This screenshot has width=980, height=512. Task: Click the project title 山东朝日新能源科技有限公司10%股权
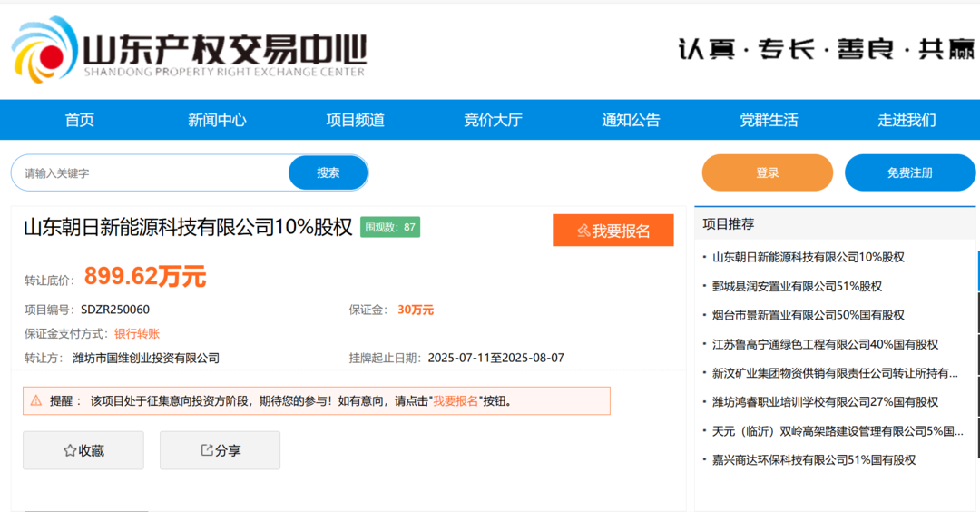pyautogui.click(x=188, y=227)
